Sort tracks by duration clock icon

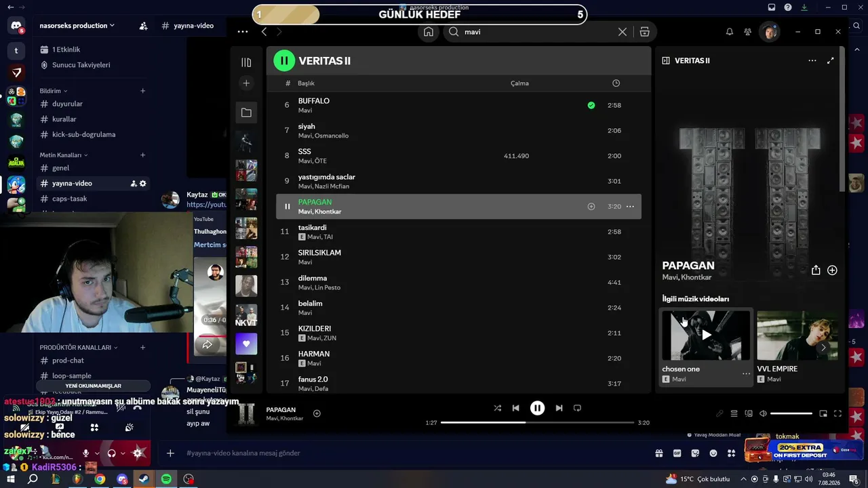click(x=616, y=83)
